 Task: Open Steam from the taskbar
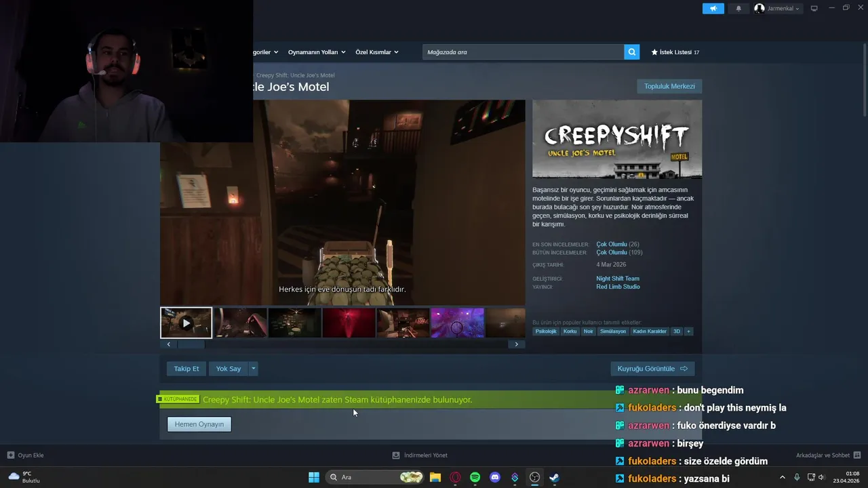[554, 477]
